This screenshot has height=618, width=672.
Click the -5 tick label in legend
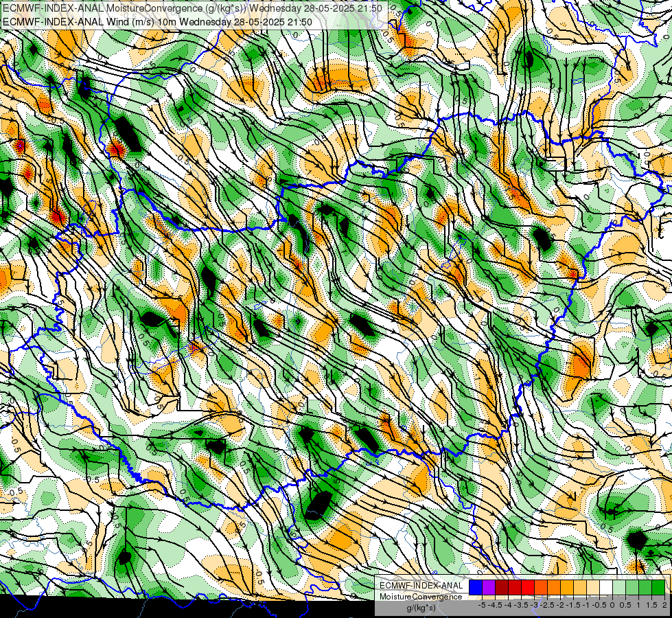[482, 605]
